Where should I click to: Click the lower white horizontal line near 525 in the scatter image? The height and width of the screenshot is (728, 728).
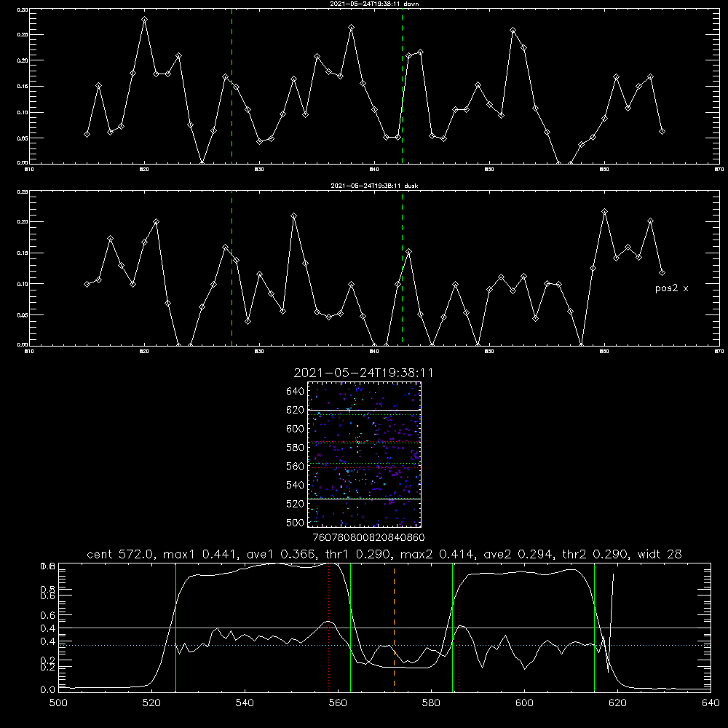365,499
